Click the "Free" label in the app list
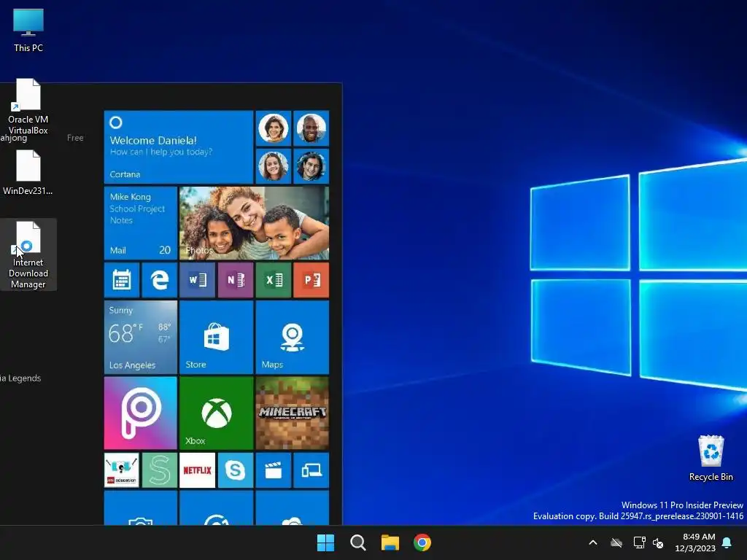The height and width of the screenshot is (560, 747). coord(75,138)
